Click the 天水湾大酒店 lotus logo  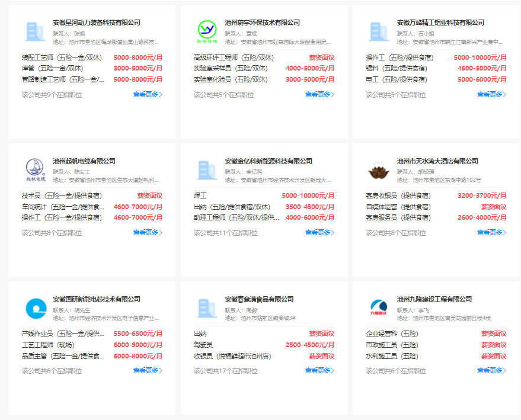[379, 170]
